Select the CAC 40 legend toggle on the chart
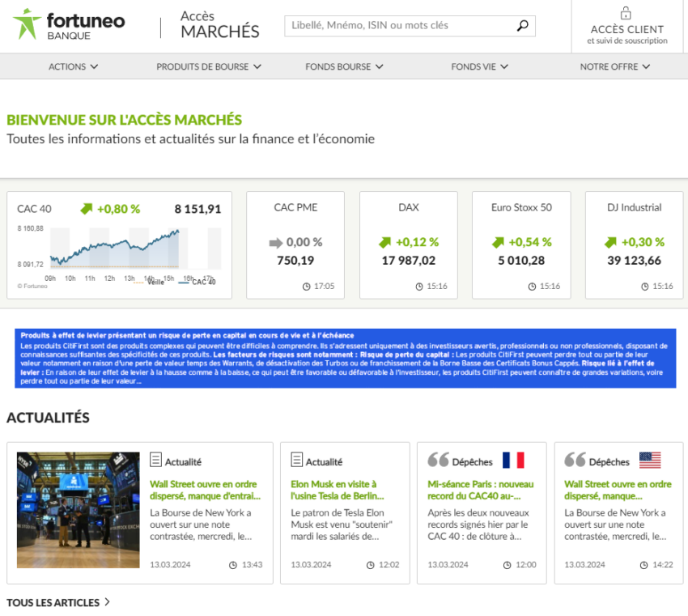The image size is (688, 616). click(202, 283)
